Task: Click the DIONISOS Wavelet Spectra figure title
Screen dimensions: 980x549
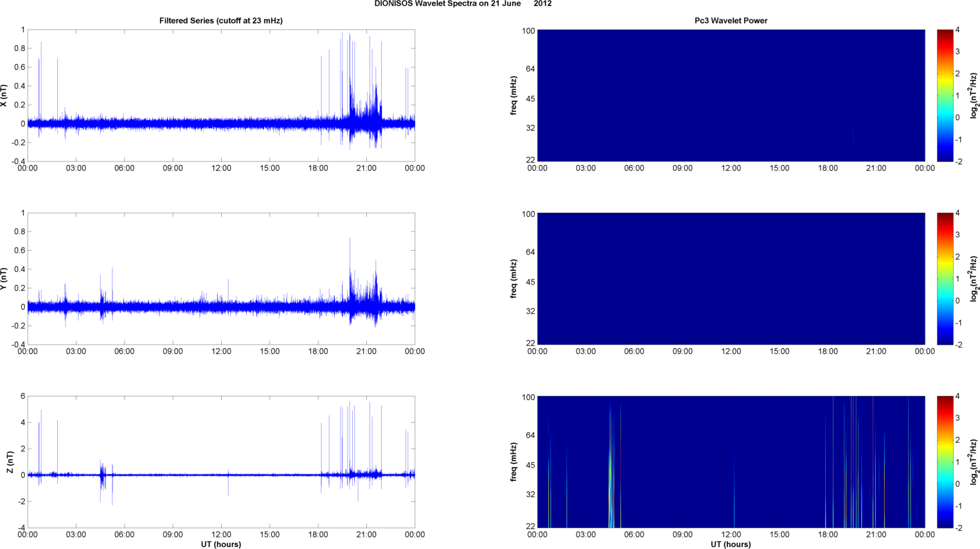Action: (x=463, y=4)
